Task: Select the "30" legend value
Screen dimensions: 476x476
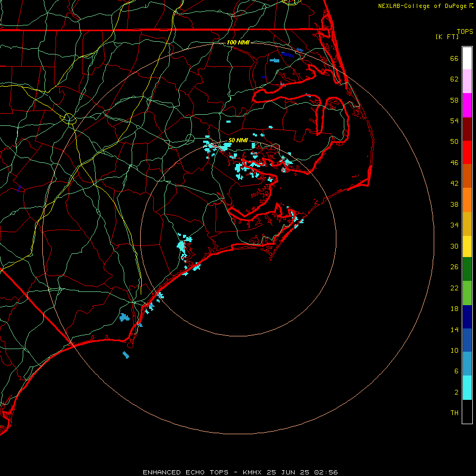Action: coord(454,246)
